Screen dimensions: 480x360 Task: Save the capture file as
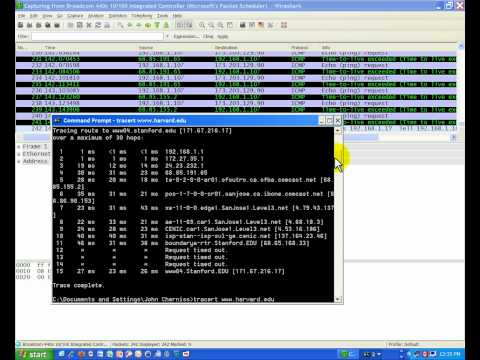click(x=80, y=25)
